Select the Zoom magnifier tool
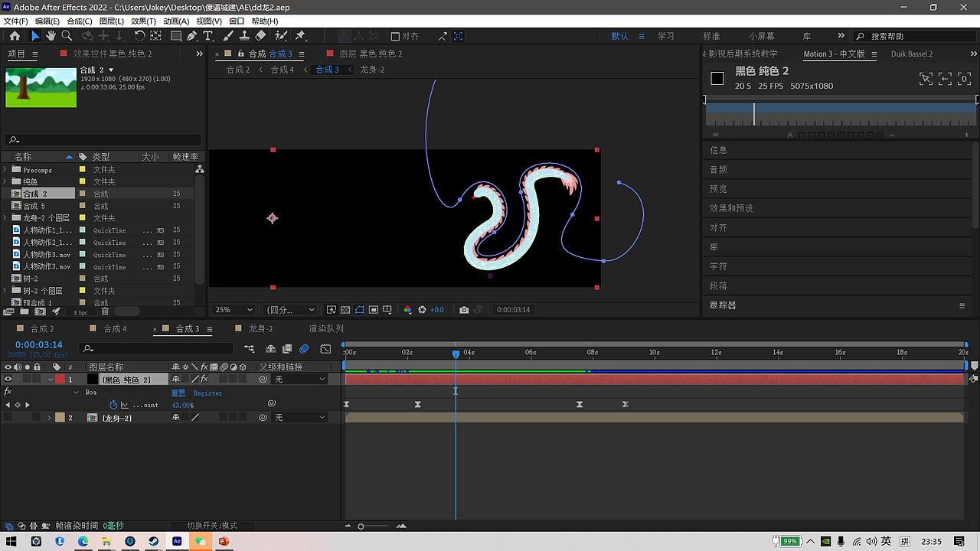Image resolution: width=980 pixels, height=551 pixels. (x=67, y=36)
